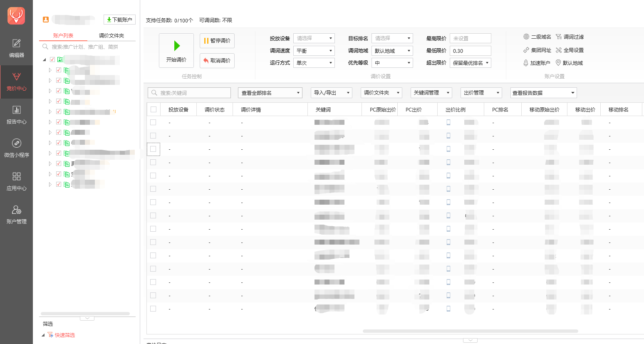Open the 超出限价 dropdown 保留最优排名

(471, 63)
